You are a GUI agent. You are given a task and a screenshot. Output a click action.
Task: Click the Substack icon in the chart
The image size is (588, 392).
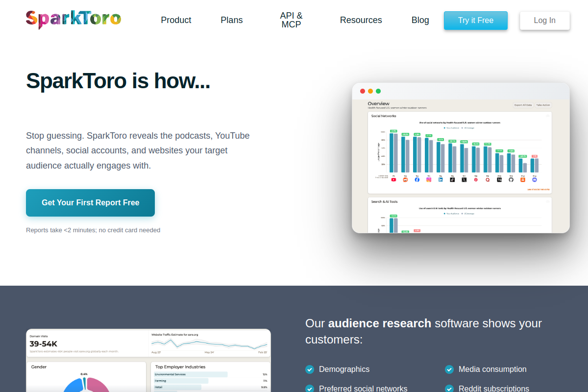pos(523,180)
